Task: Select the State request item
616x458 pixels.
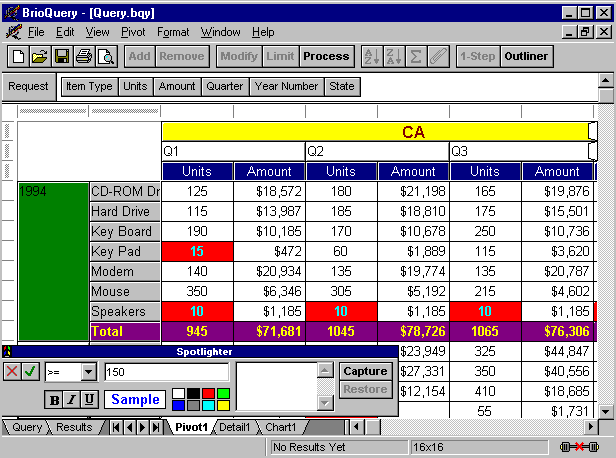Action: pos(342,86)
